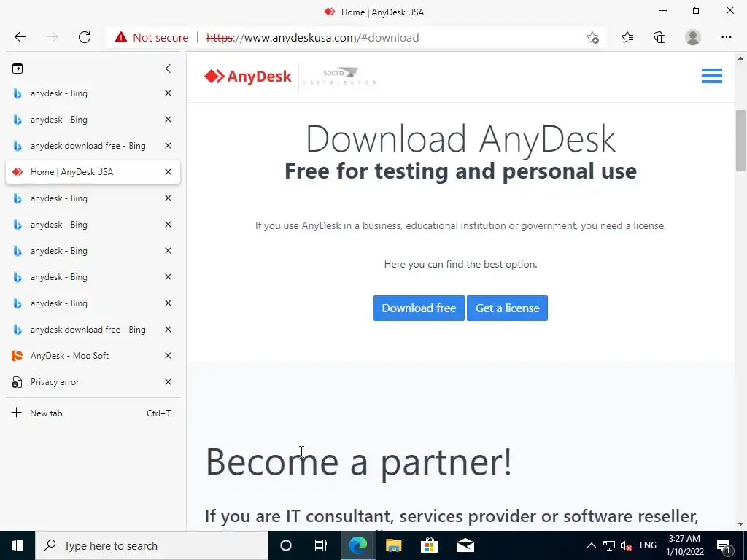Open the Favorites list icon
Viewport: 747px width, 560px height.
[627, 37]
